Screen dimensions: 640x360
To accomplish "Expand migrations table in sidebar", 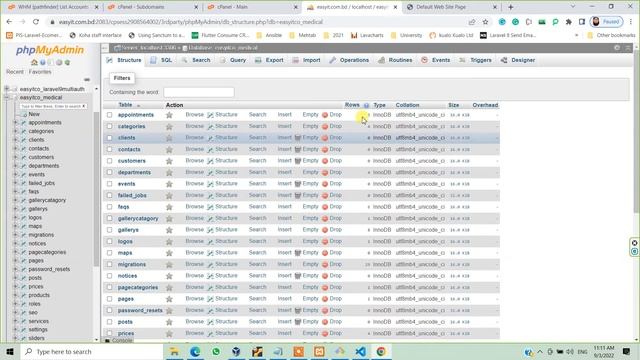I will [x=16, y=235].
